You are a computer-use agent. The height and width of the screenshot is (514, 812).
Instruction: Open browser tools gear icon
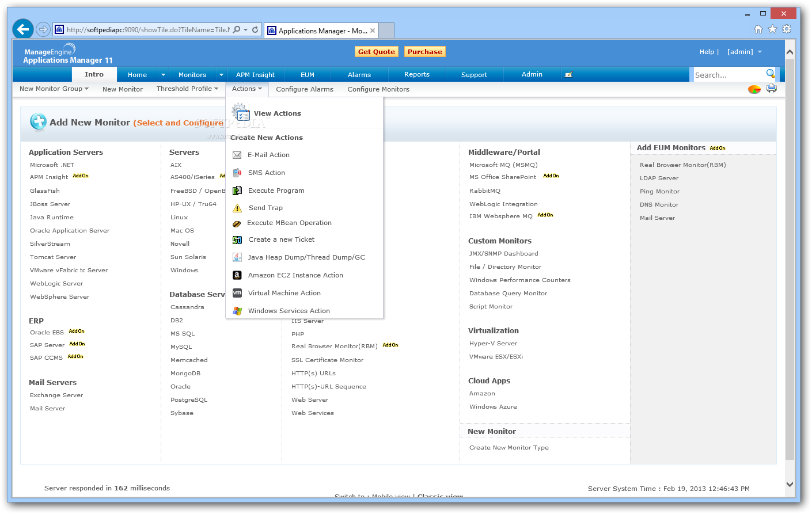click(787, 29)
